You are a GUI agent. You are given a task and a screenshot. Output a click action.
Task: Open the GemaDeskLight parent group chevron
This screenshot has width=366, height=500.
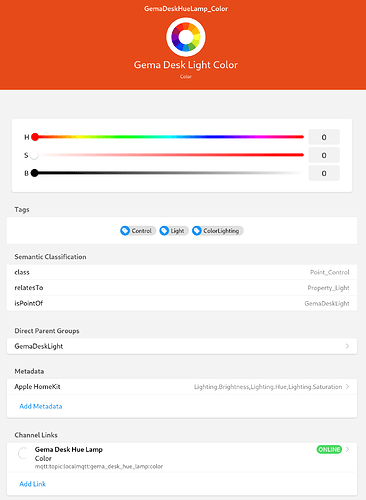coord(347,346)
